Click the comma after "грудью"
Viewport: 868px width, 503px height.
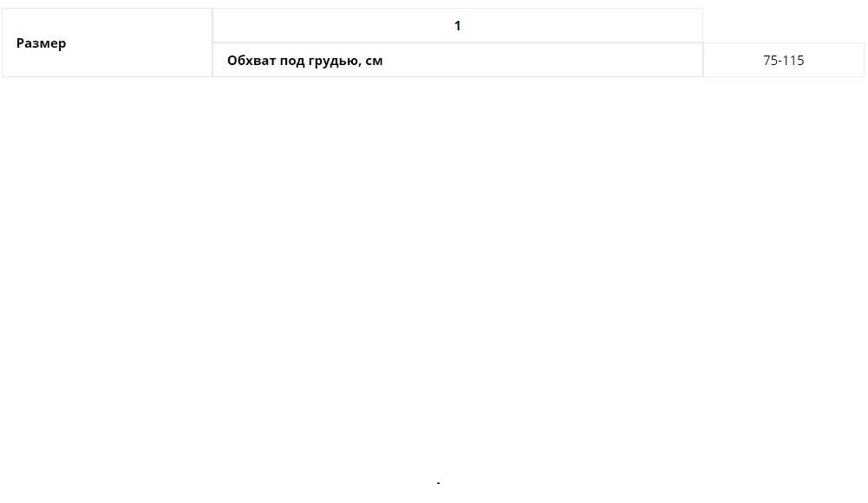coord(360,63)
